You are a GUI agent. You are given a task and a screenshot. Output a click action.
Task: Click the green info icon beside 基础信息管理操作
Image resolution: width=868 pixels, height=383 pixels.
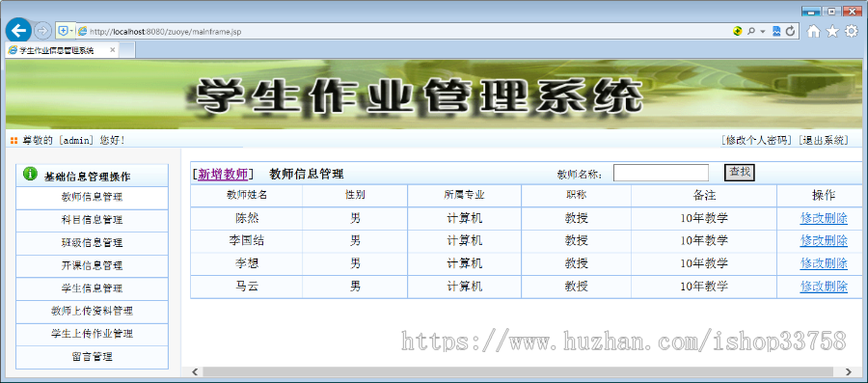coord(30,174)
